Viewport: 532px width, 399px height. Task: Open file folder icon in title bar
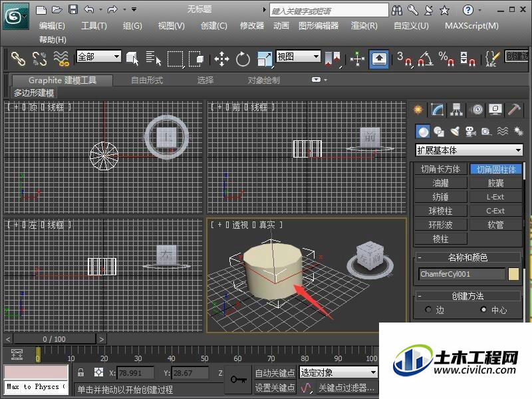coord(57,10)
